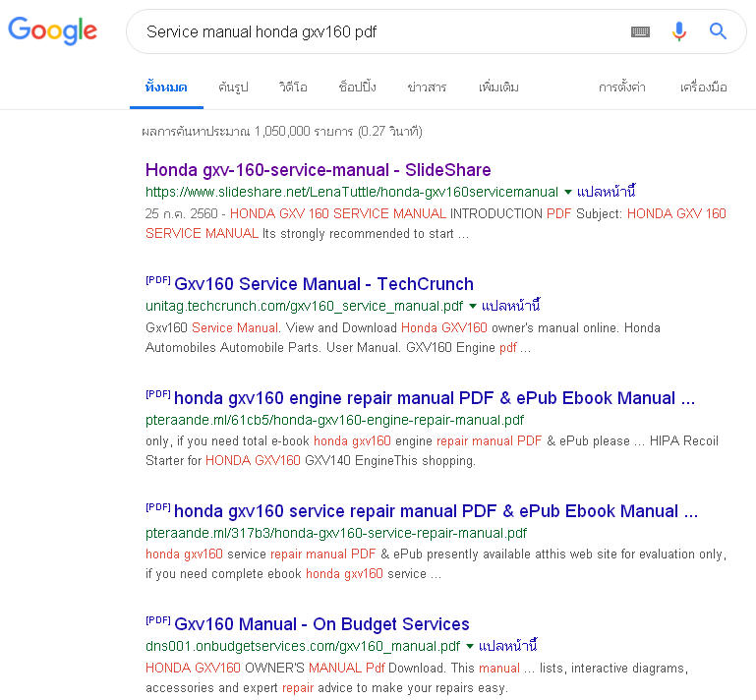Switch to the วิดีโอ videos tab
Screen dimensions: 756x700
(x=293, y=87)
